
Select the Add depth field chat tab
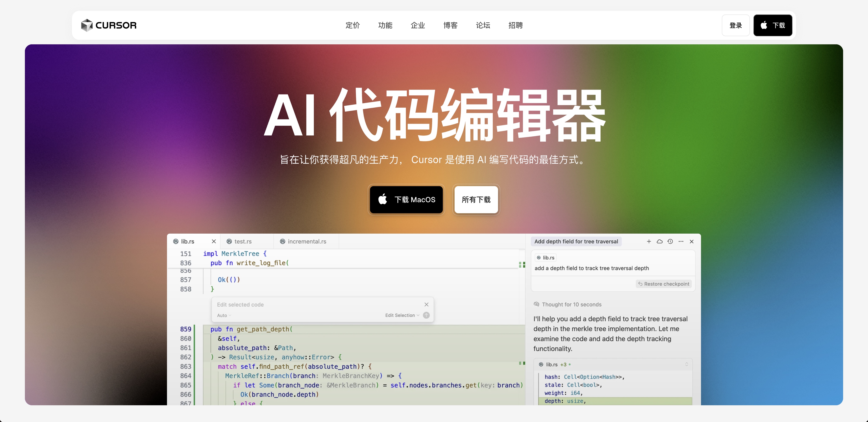pos(576,242)
